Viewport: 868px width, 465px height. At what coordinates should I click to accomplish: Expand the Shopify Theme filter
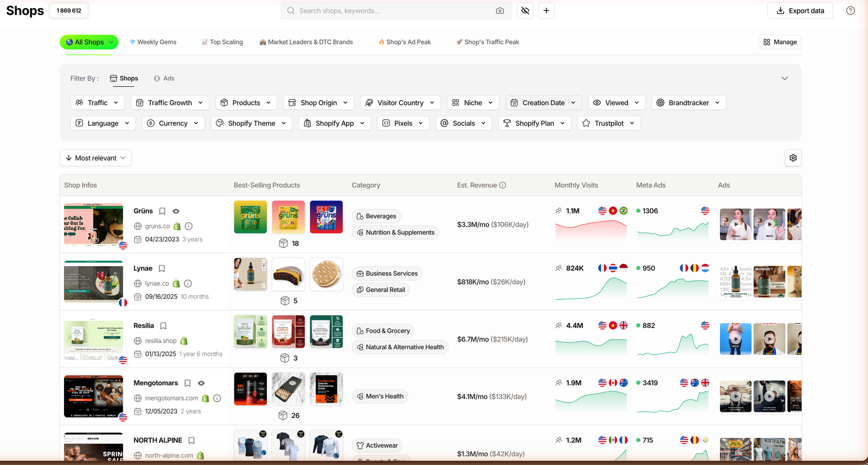252,124
